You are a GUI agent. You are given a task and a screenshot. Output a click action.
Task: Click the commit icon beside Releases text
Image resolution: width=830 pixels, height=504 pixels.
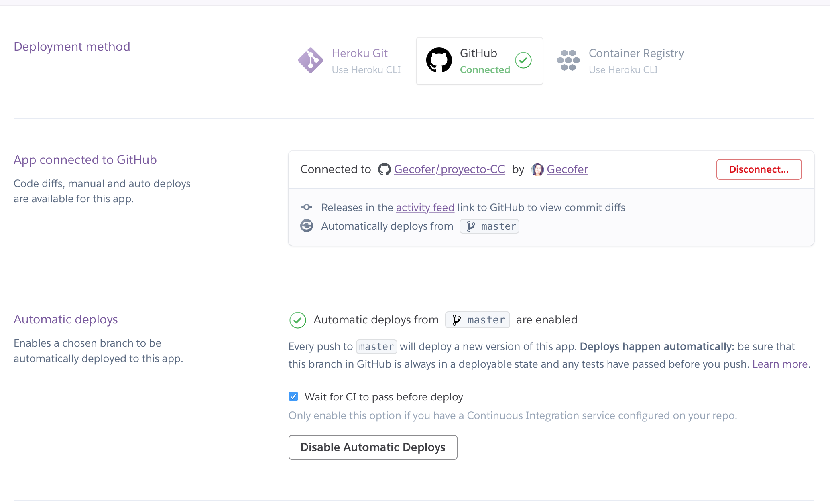tap(307, 207)
